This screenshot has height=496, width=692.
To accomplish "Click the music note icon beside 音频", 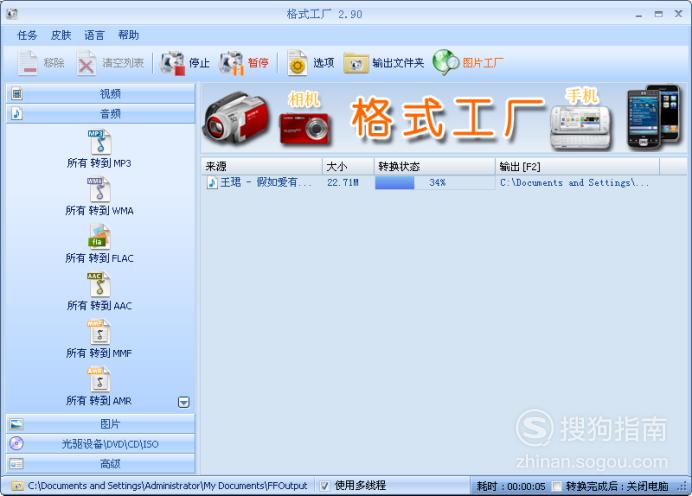I will [17, 114].
